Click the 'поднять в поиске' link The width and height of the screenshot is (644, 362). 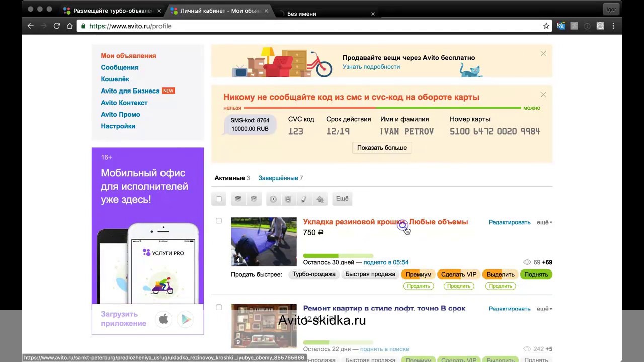384,349
